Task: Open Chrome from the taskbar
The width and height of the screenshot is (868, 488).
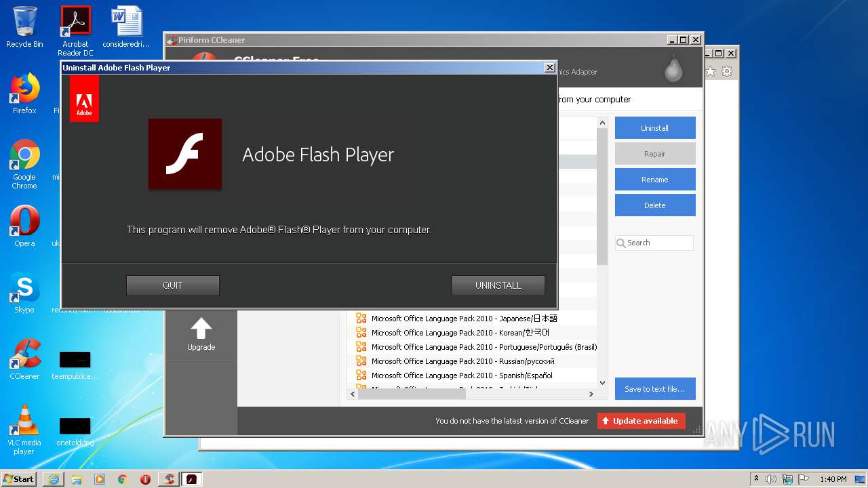Action: coord(123,479)
